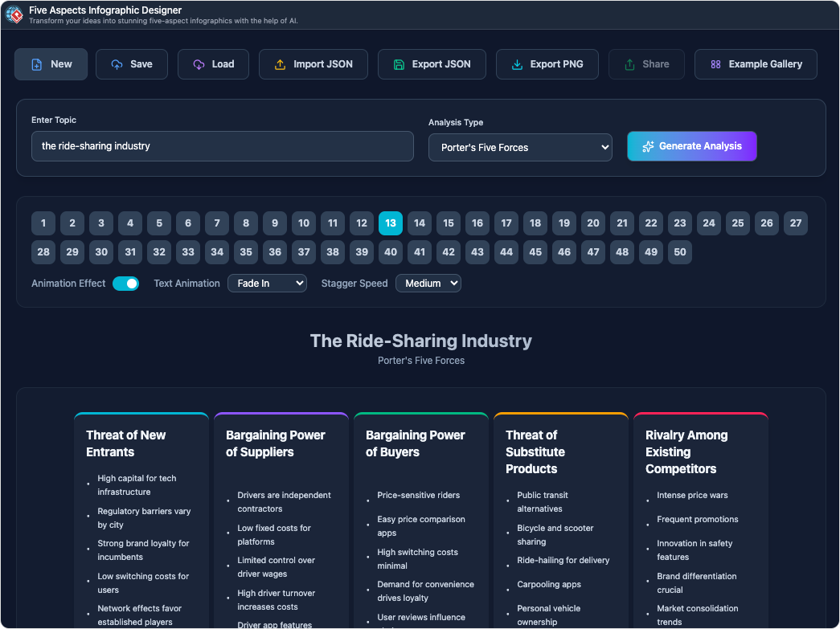Click the Save cloud upload icon
This screenshot has width=840, height=629.
pos(117,64)
